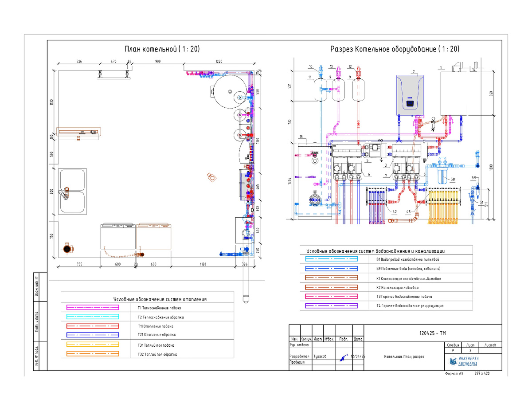The image size is (532, 411).
Task: Click the 'Кол.уч.' header cell
Action: coord(306,339)
